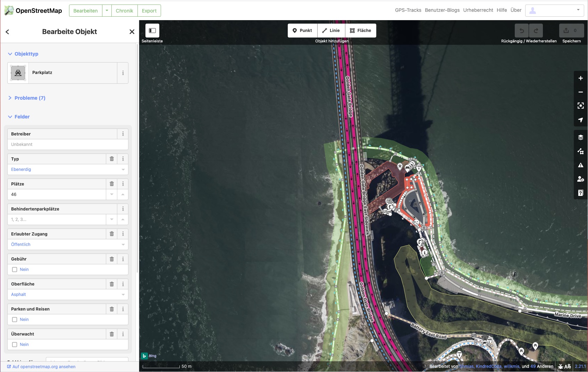Show my location on map
Screen dimensions: 588x372
581,120
